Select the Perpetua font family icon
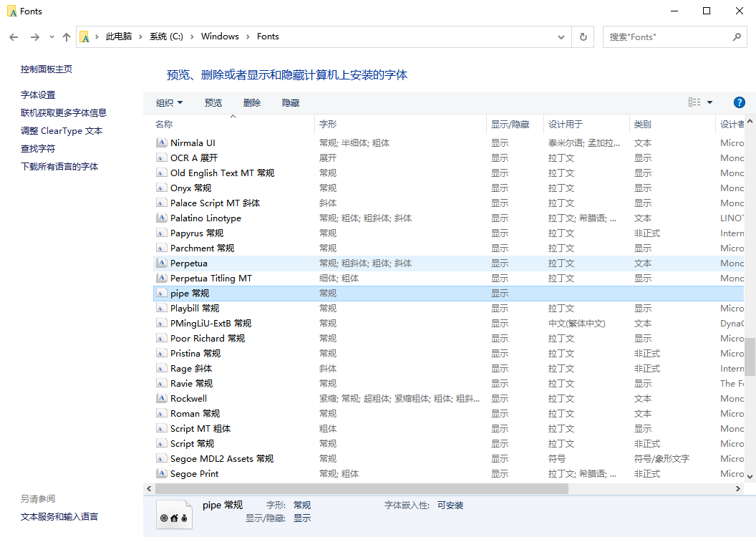Viewport: 756px width, 537px height. pyautogui.click(x=162, y=263)
